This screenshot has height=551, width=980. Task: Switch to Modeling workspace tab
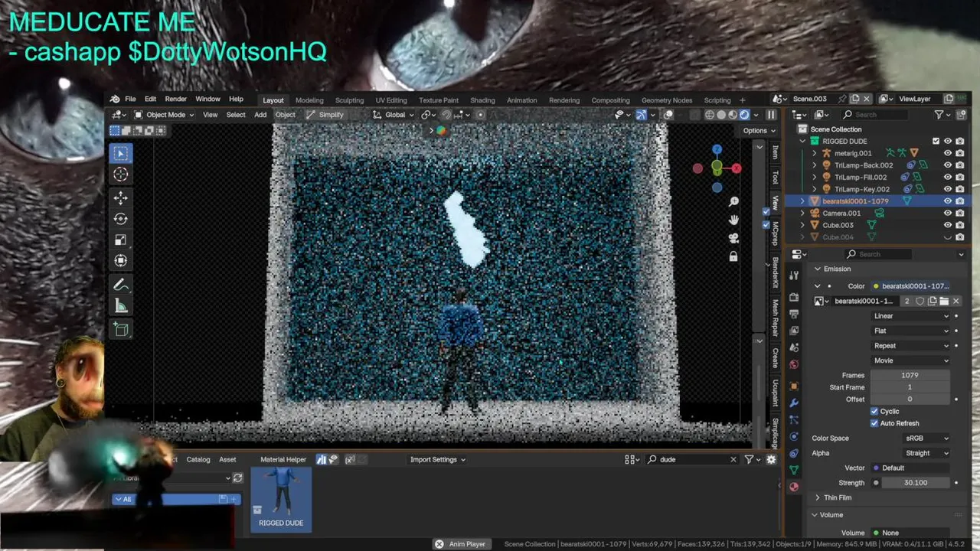coord(309,100)
